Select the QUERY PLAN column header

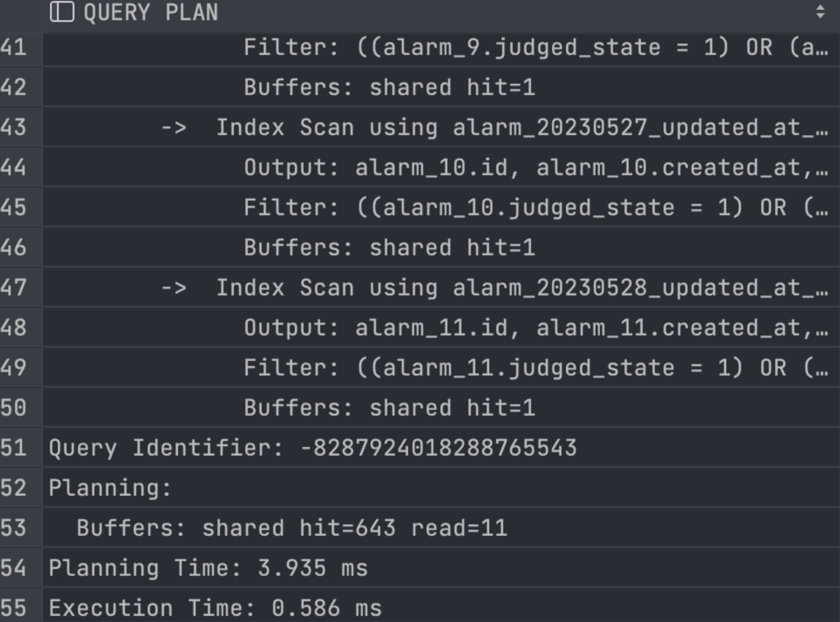pyautogui.click(x=150, y=12)
